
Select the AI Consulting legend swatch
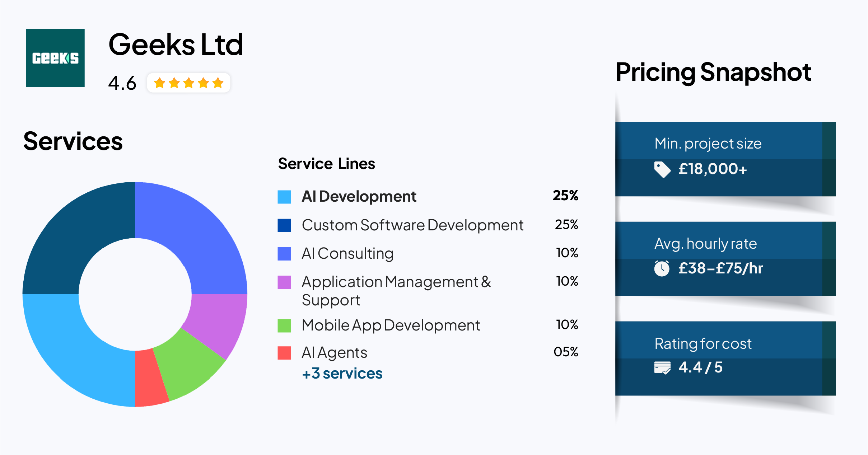[284, 254]
